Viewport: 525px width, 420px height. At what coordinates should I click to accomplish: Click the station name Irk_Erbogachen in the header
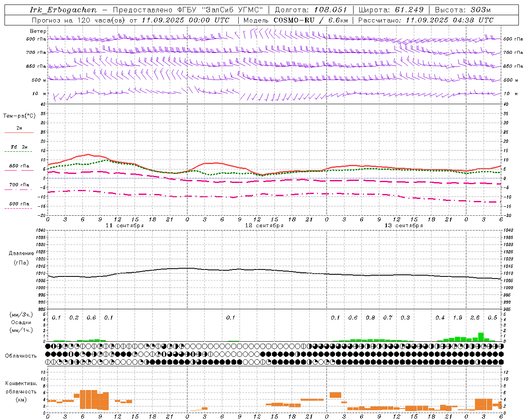64,10
